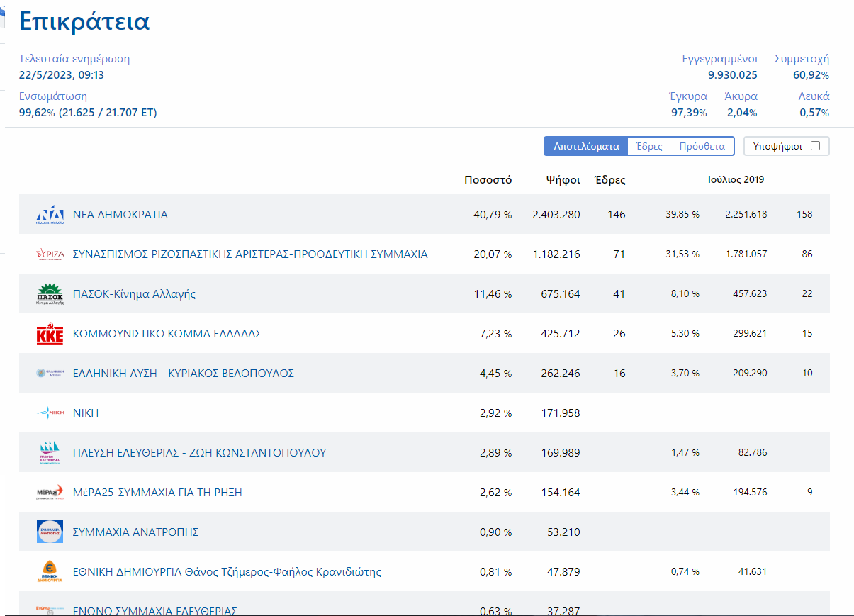Viewport: 854px width, 616px height.
Task: Select the Αποτελέσματα tab
Action: click(586, 147)
